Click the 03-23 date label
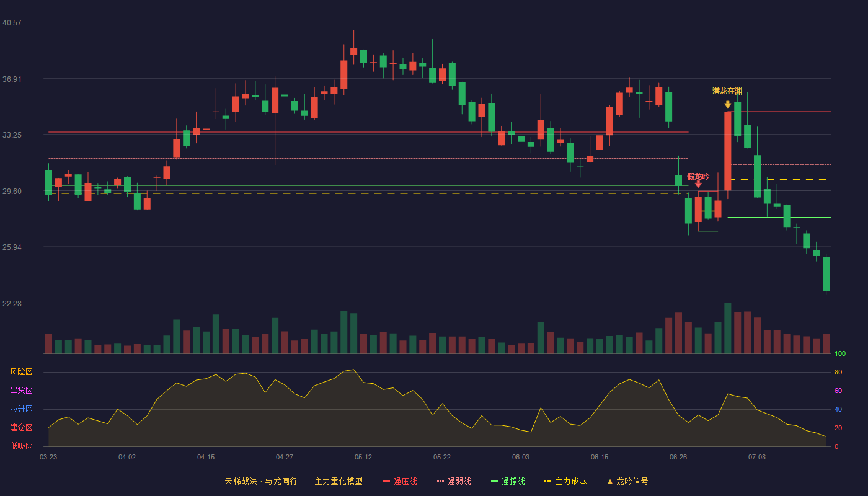The width and height of the screenshot is (868, 496). [x=48, y=457]
